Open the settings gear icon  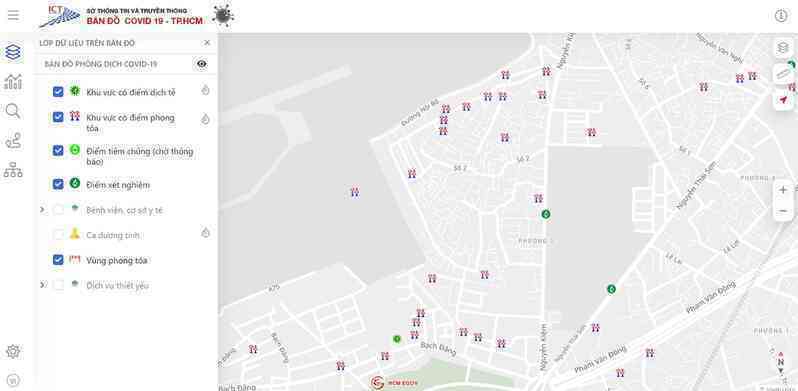(x=13, y=351)
